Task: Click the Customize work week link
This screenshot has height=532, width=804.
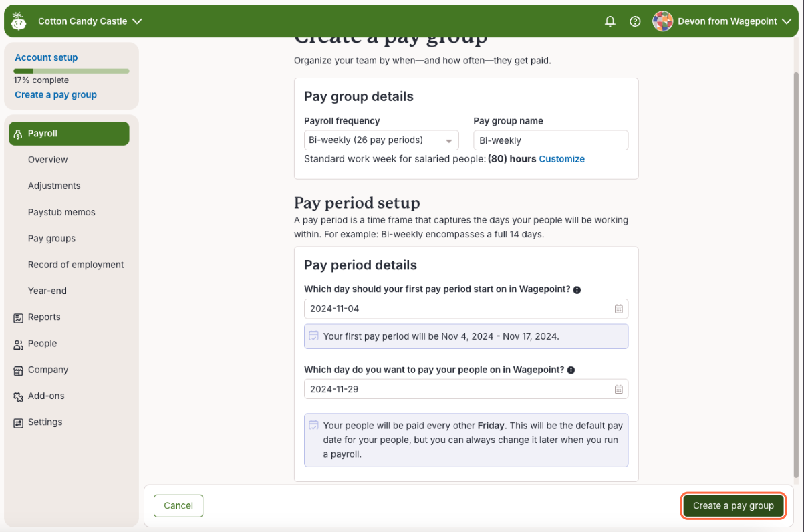Action: click(561, 159)
